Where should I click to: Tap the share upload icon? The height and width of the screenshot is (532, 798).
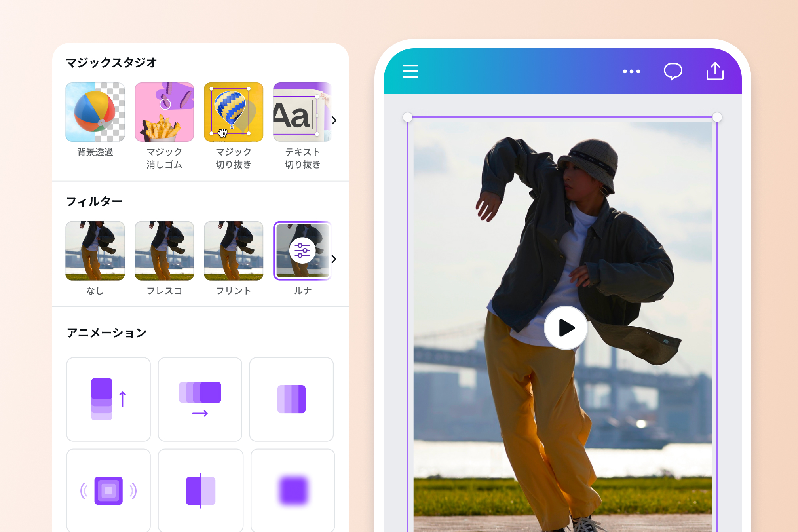pyautogui.click(x=715, y=71)
